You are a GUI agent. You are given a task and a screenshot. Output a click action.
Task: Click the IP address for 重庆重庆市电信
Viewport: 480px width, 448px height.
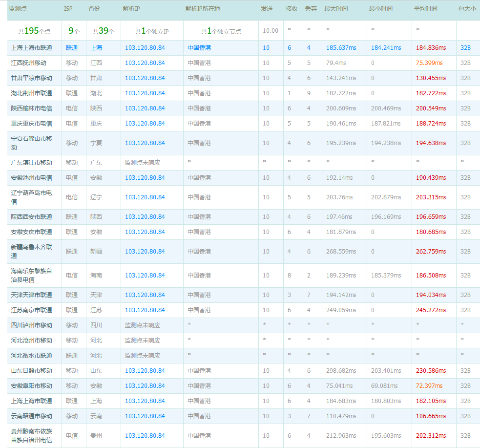pyautogui.click(x=145, y=124)
